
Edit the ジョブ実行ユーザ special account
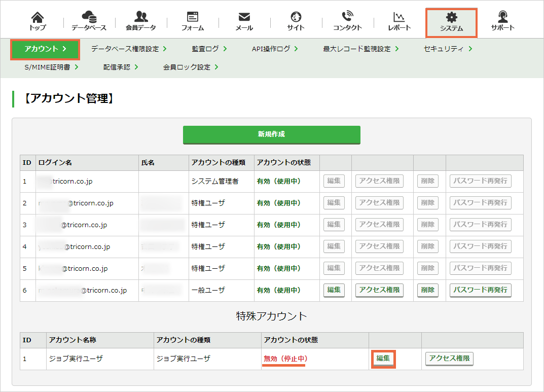(x=383, y=359)
